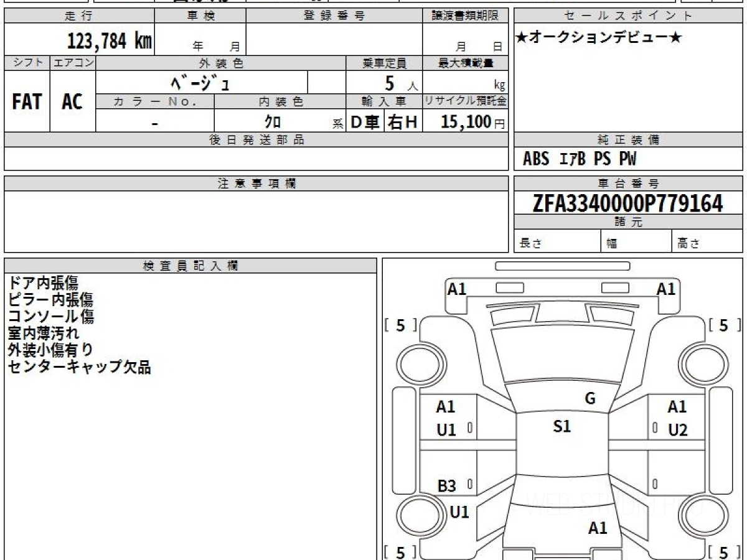747x560 pixels.
Task: Select the inspector note ピラー内張傷
Action: click(50, 300)
